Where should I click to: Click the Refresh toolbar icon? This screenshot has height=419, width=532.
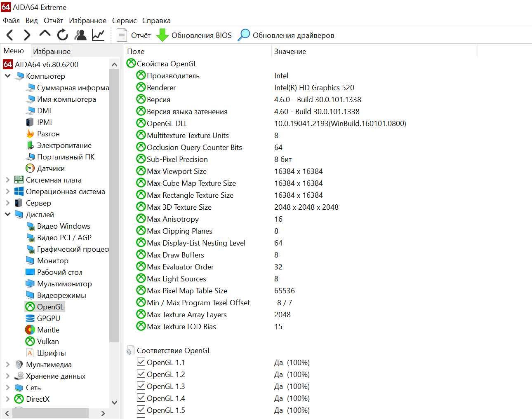point(62,35)
